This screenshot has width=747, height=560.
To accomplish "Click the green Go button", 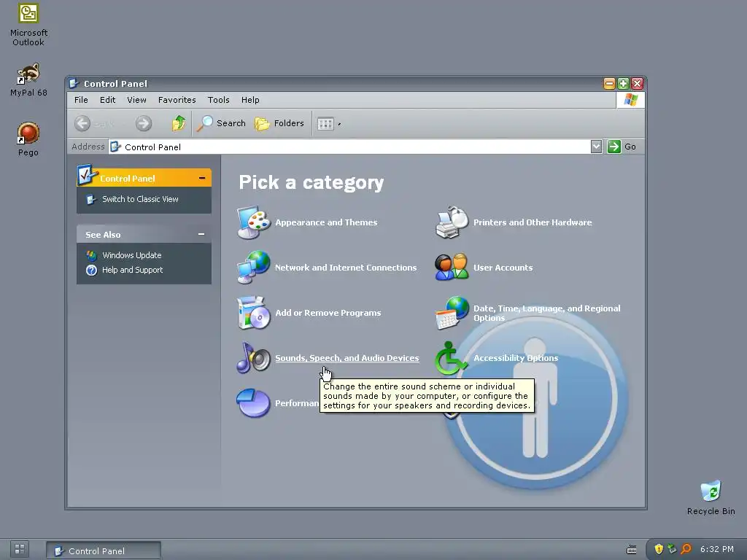I will click(622, 147).
